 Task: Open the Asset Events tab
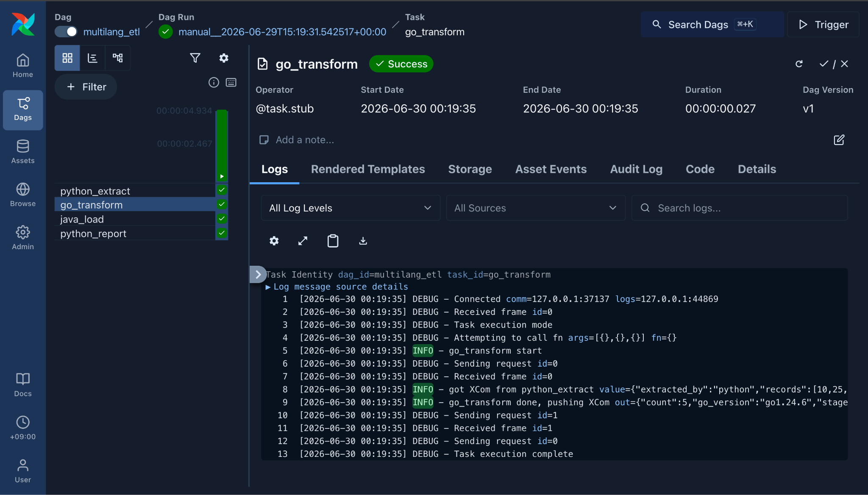pos(551,169)
